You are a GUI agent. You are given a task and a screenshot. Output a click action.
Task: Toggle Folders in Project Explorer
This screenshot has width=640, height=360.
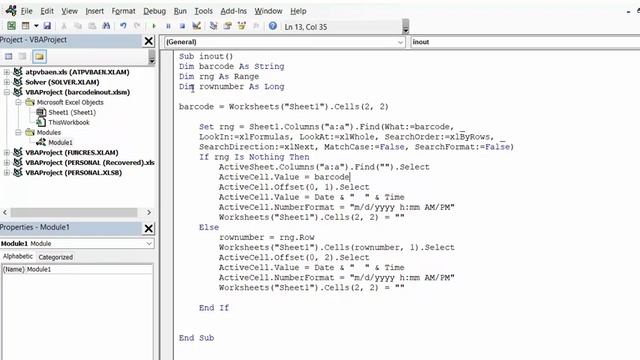(40, 56)
